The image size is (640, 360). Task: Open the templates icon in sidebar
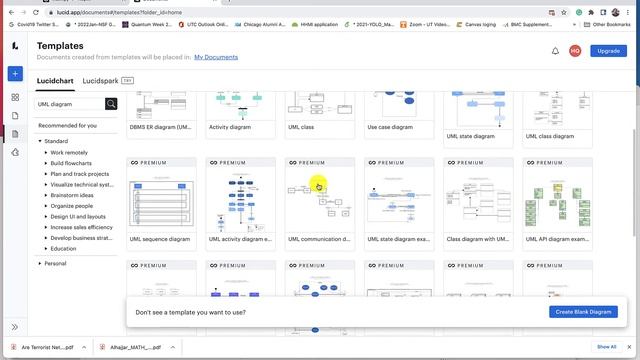(x=15, y=134)
